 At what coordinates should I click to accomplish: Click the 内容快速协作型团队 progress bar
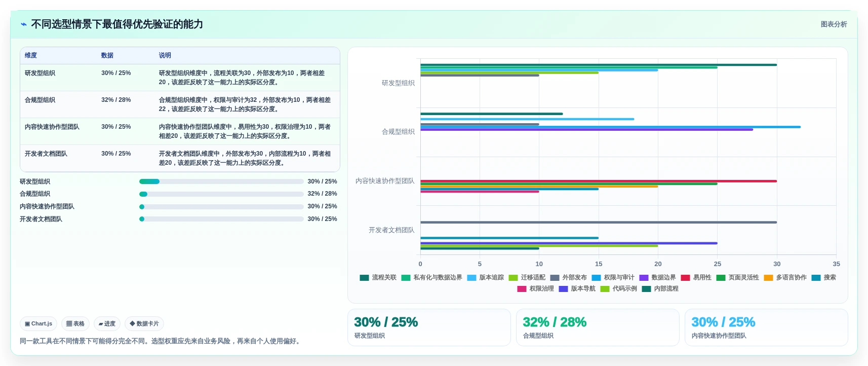(221, 207)
